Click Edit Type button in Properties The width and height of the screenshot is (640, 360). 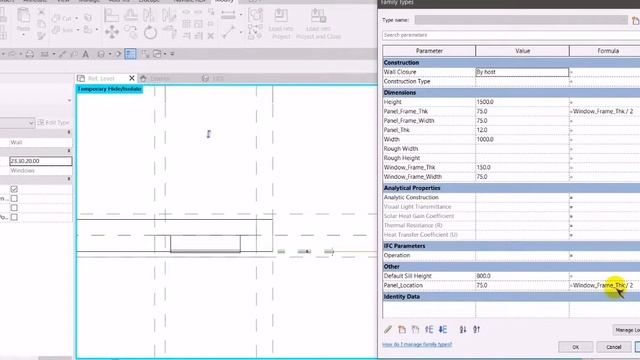coord(53,122)
